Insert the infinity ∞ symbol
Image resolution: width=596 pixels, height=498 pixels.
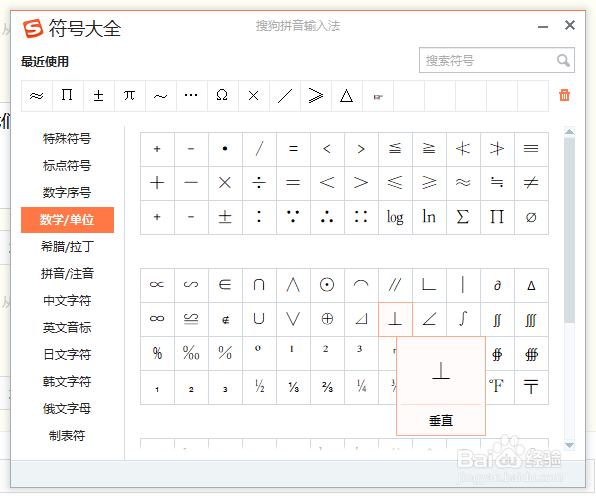click(x=157, y=319)
